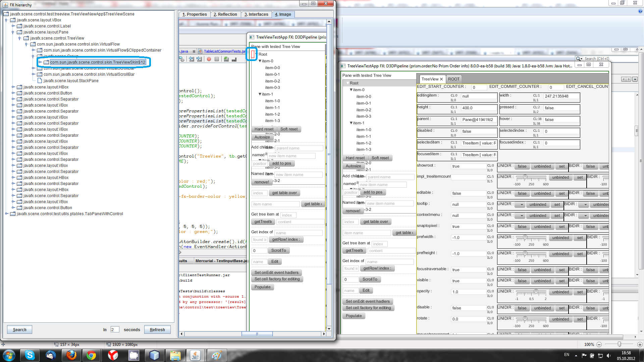Collapse item-0 in the tested tree view

tap(351, 90)
